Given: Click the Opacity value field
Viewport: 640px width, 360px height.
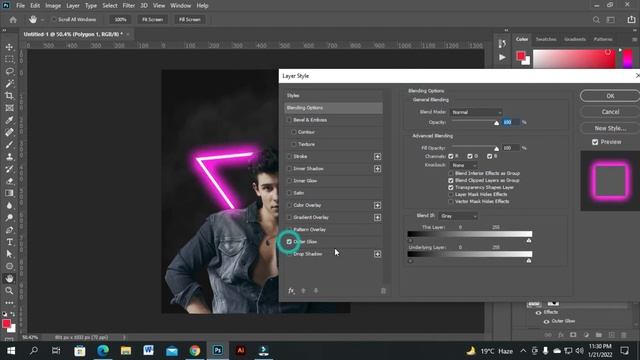Looking at the screenshot, I should (511, 122).
